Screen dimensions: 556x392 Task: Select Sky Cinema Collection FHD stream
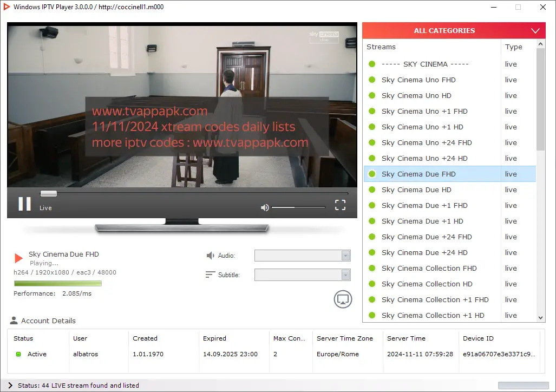[450, 268]
